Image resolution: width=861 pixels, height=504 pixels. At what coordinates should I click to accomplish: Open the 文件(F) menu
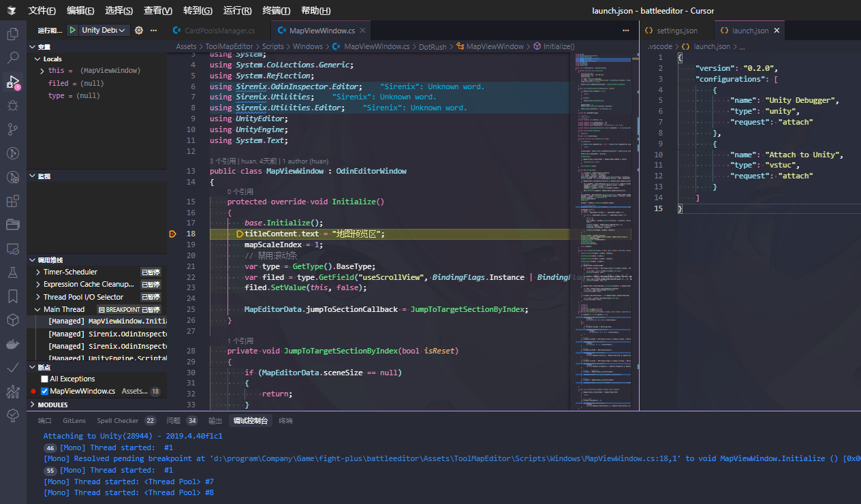pos(42,10)
